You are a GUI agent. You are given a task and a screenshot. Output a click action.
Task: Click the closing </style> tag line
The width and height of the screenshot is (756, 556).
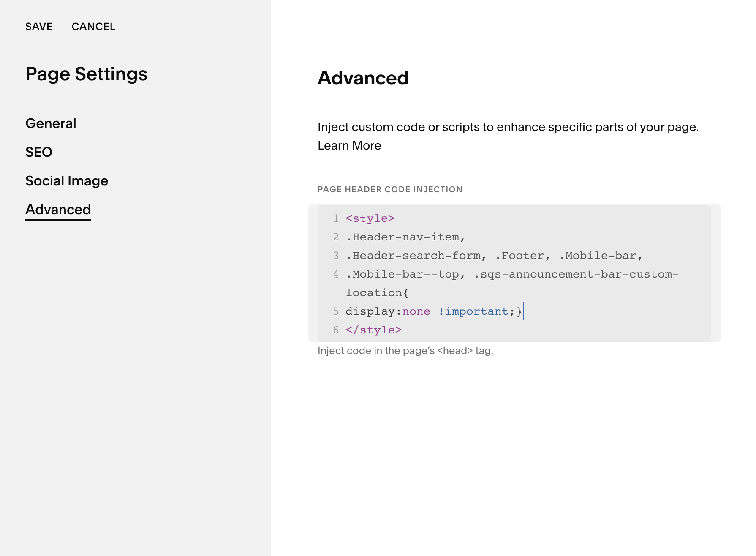tap(373, 330)
